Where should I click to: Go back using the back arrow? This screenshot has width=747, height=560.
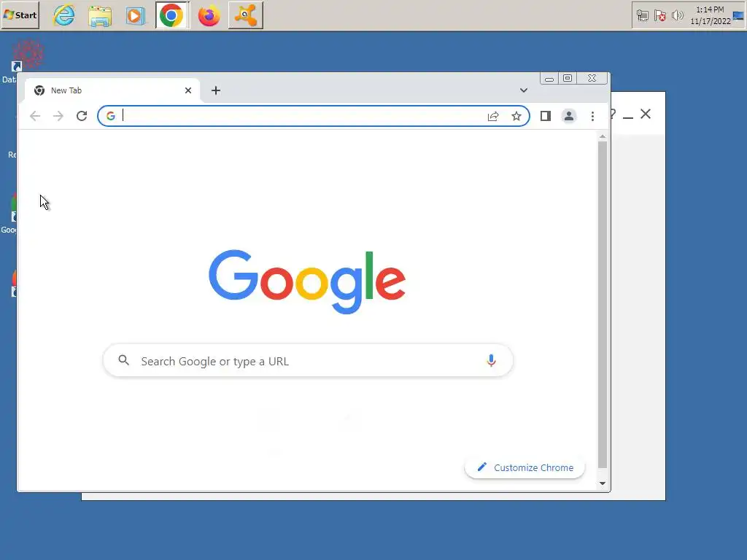35,116
